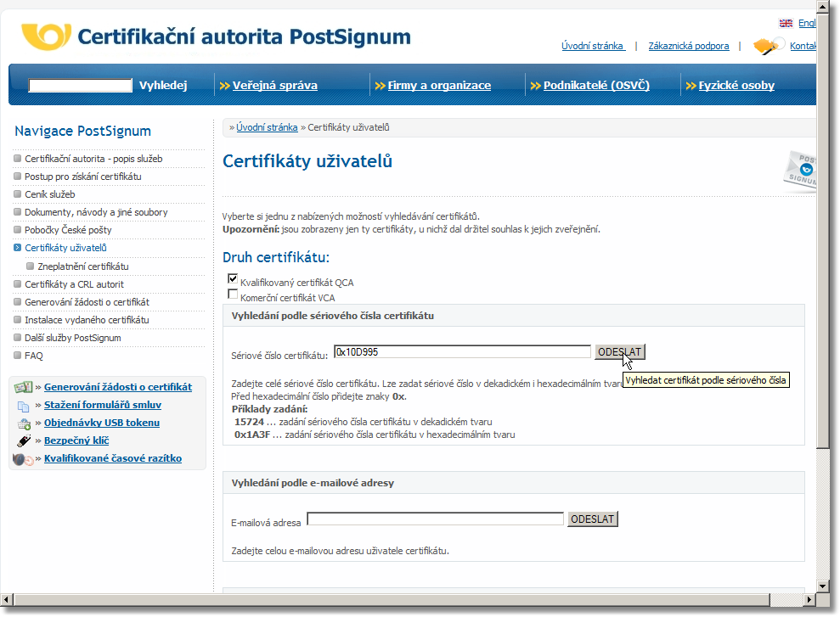This screenshot has width=840, height=617.
Task: Open the Fyzické osoby menu
Action: (736, 86)
